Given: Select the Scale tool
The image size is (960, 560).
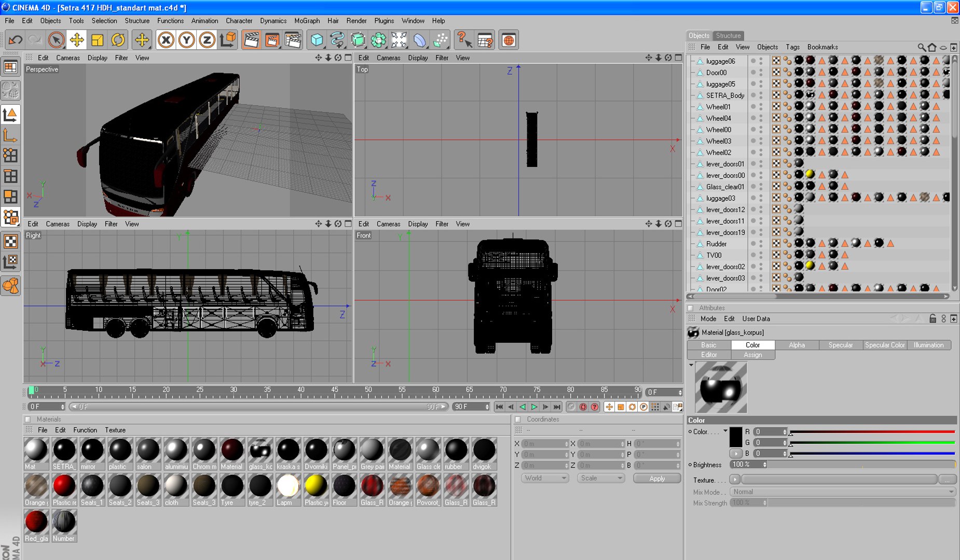Looking at the screenshot, I should coord(98,40).
